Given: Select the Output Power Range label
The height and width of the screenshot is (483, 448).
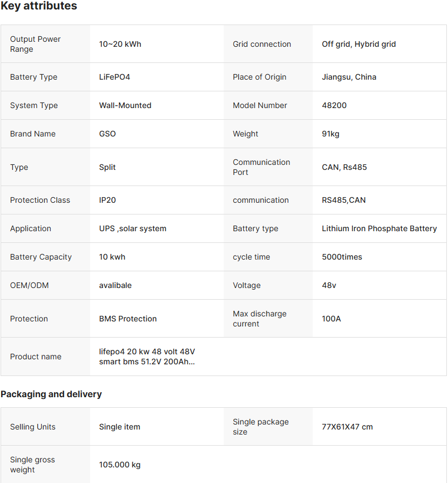Looking at the screenshot, I should pos(36,44).
